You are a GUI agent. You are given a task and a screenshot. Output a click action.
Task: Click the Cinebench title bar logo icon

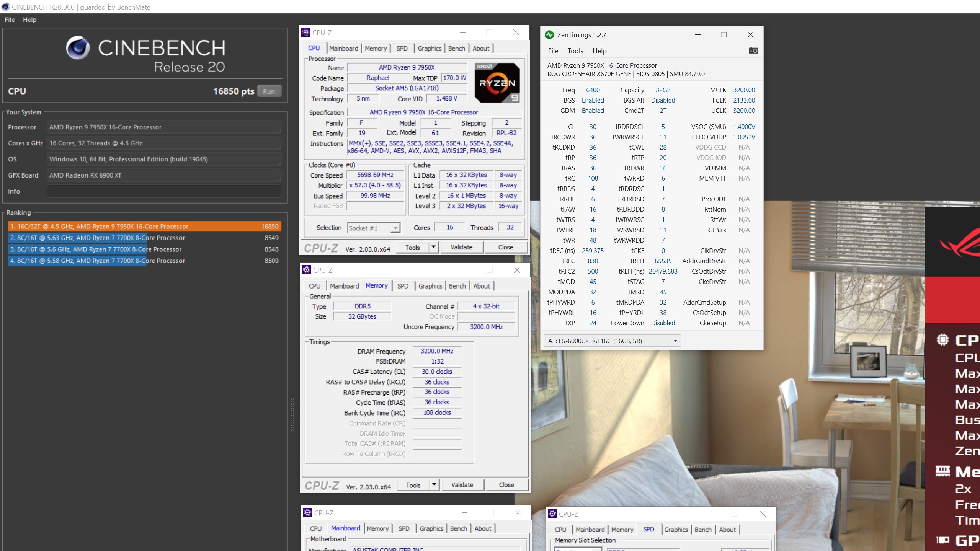5,7
